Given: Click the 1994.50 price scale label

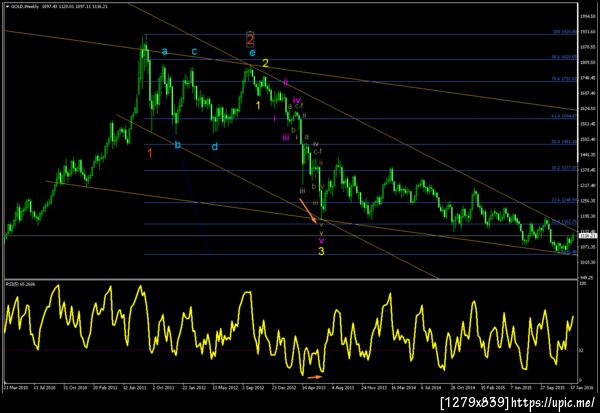Looking at the screenshot, I should pyautogui.click(x=588, y=16).
